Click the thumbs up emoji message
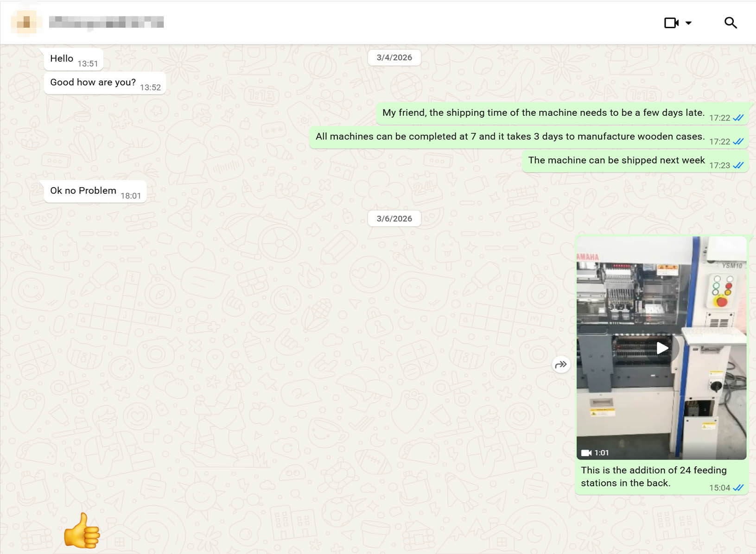The image size is (756, 554). [82, 530]
